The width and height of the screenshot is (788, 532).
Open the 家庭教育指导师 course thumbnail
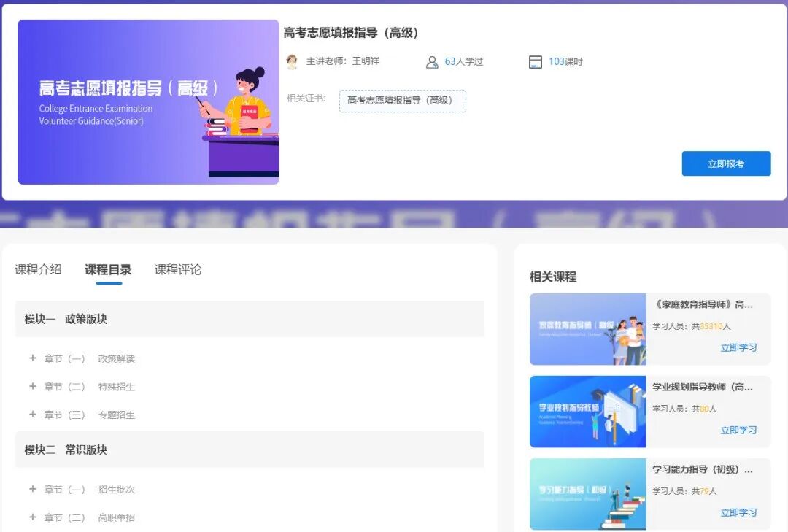coord(587,329)
